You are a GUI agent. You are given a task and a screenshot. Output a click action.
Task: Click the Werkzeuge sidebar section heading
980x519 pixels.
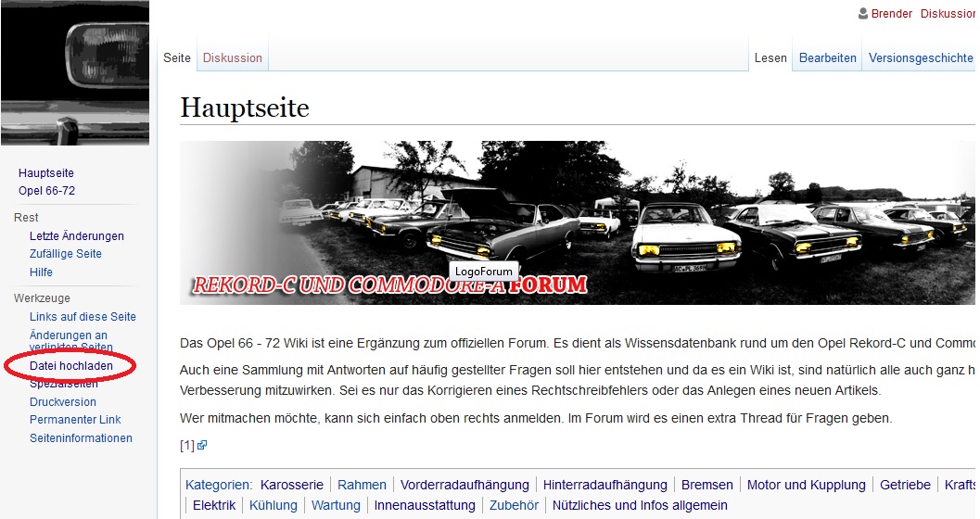[42, 297]
